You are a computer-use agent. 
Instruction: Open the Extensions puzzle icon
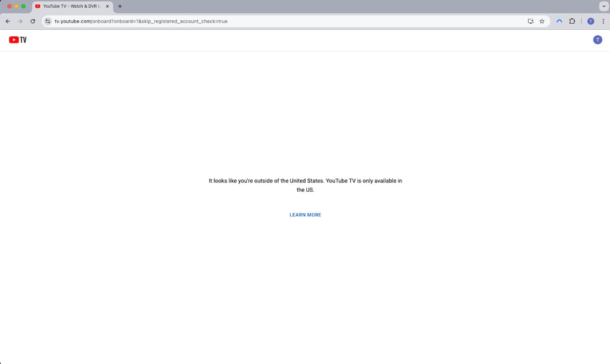pyautogui.click(x=572, y=21)
